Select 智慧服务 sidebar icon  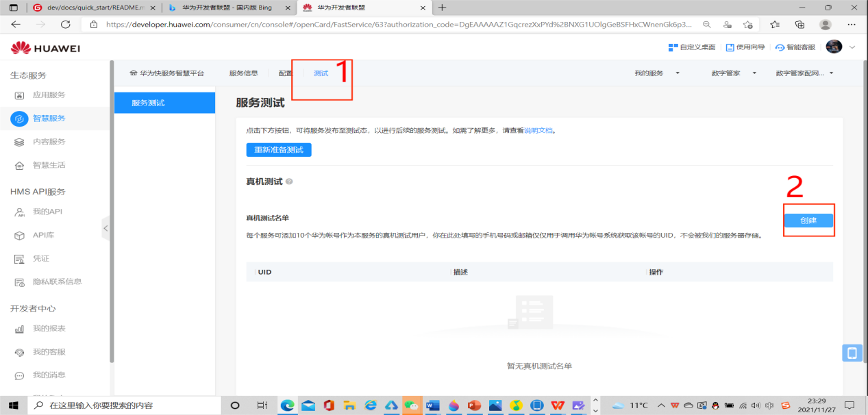click(x=19, y=118)
